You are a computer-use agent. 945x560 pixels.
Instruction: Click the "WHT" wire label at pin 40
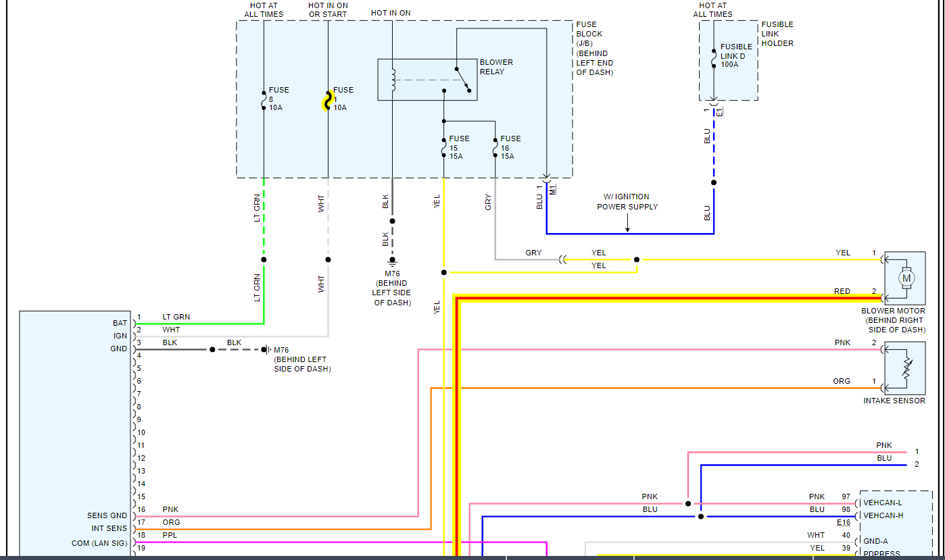click(816, 535)
